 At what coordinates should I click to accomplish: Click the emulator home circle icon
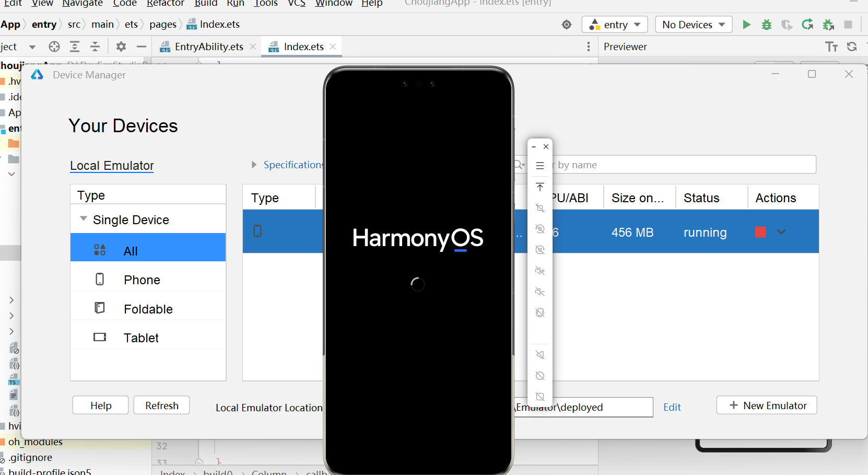coord(540,376)
